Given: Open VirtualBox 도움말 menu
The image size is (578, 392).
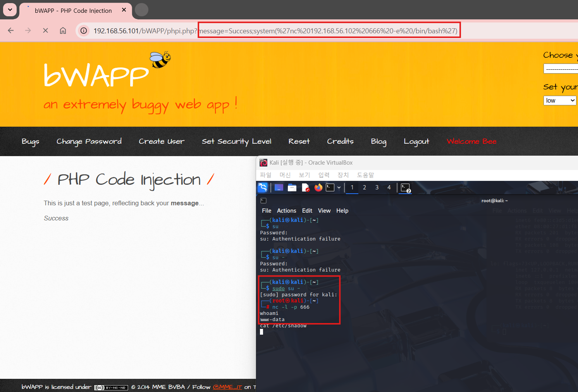Looking at the screenshot, I should point(365,175).
